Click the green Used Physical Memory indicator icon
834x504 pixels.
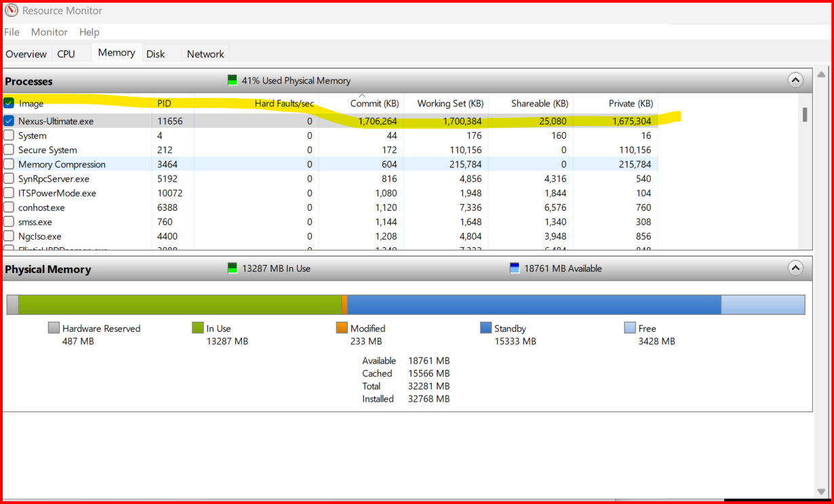tap(233, 81)
